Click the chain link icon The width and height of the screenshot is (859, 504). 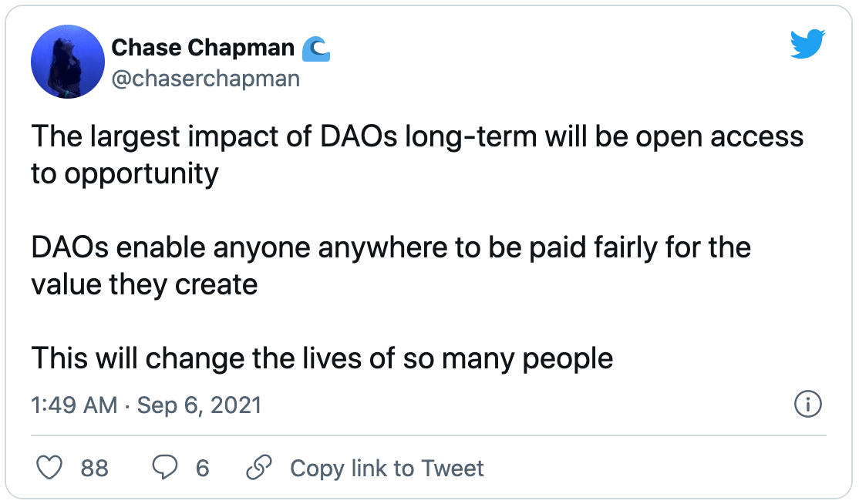258,468
